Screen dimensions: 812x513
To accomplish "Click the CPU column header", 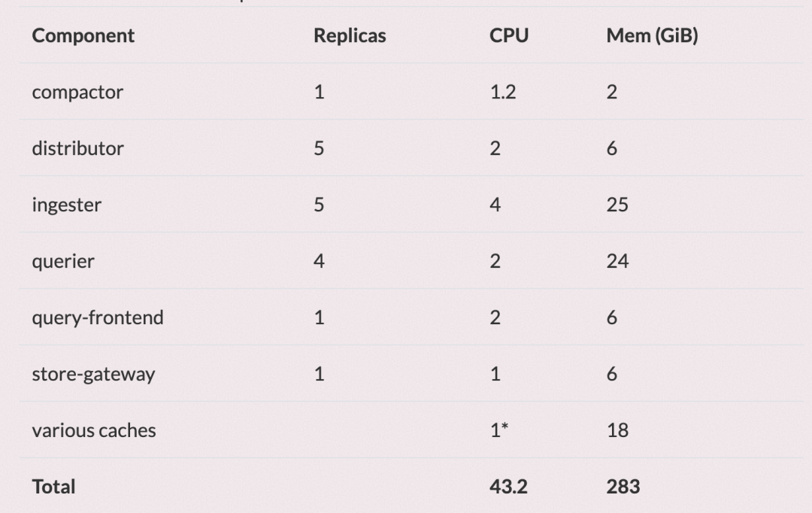I will pos(509,36).
